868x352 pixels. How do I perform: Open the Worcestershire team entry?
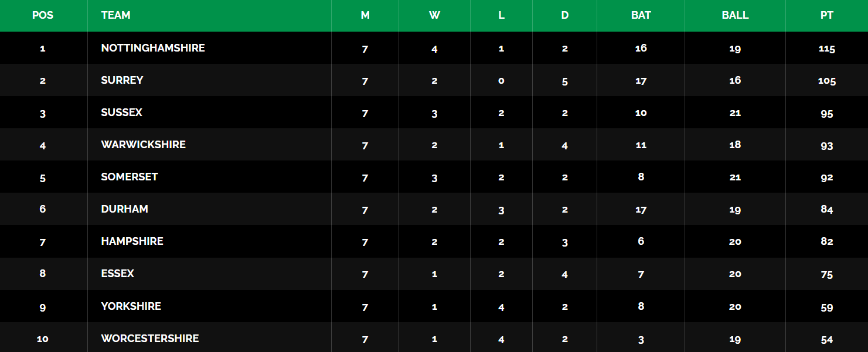(149, 339)
